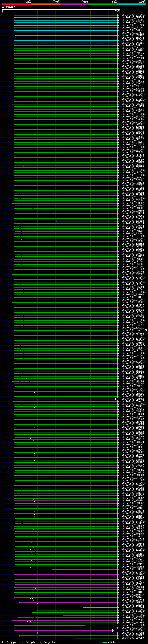The height and width of the screenshot is (644, 148).
Task: Select hit label UniRef100_A8GL00
Action: click(x=133, y=91)
